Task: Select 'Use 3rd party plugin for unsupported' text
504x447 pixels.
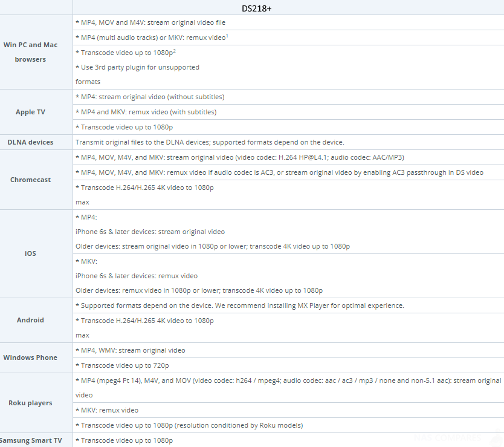Action: coord(138,67)
